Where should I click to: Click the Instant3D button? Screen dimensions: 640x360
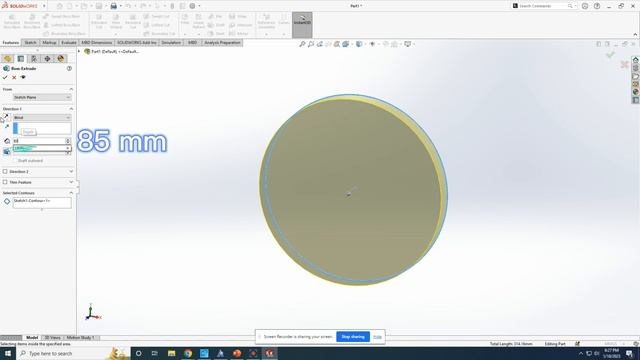[302, 25]
